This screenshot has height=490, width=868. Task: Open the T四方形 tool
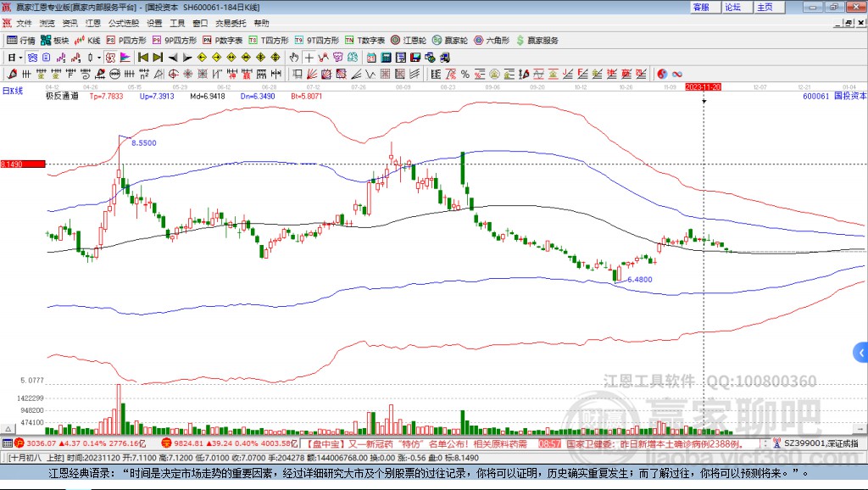tap(269, 41)
